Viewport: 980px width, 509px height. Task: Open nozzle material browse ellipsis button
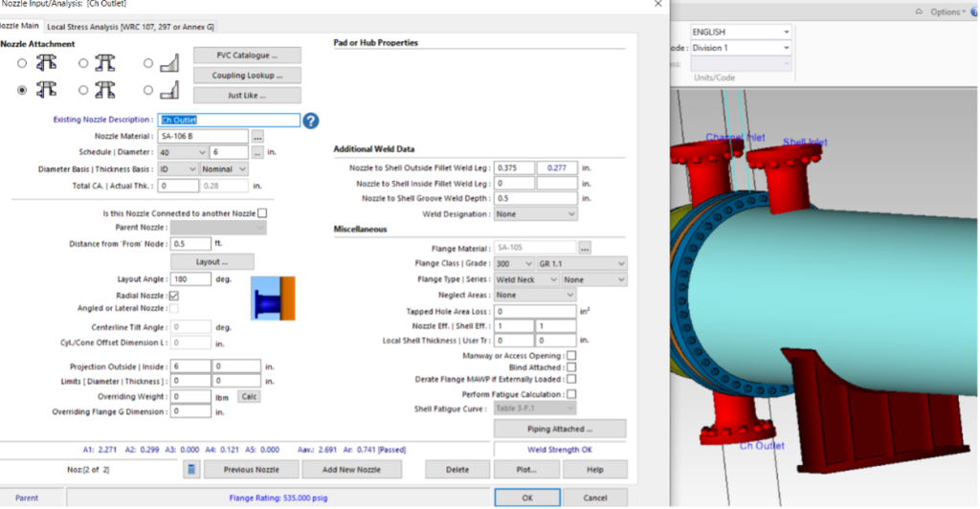257,136
